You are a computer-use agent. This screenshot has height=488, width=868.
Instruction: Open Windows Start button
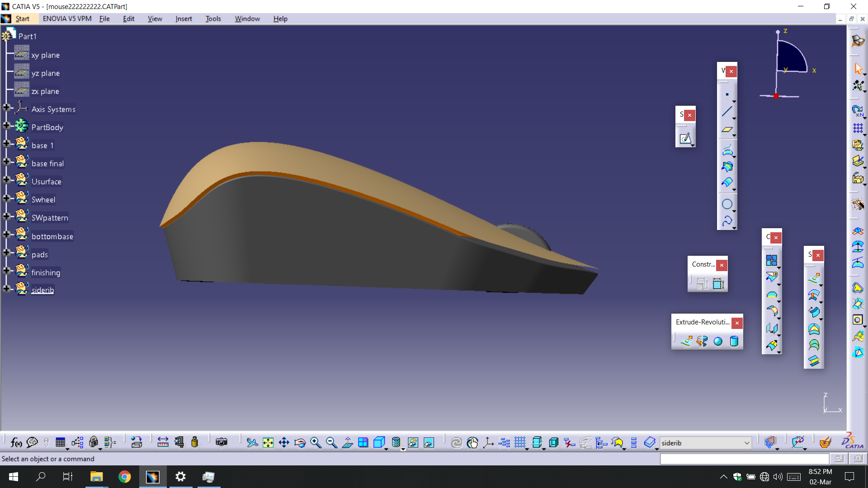pyautogui.click(x=14, y=477)
